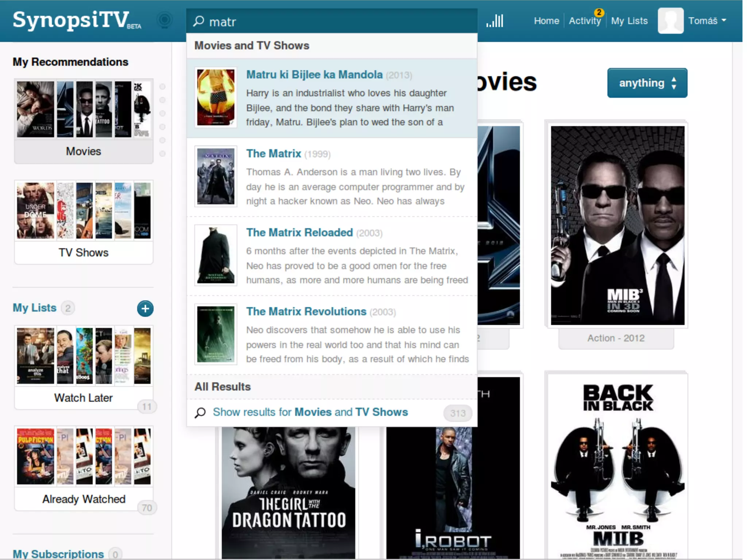The height and width of the screenshot is (560, 747).
Task: Open Men in Black 3 poster thumbnail
Action: [x=617, y=225]
